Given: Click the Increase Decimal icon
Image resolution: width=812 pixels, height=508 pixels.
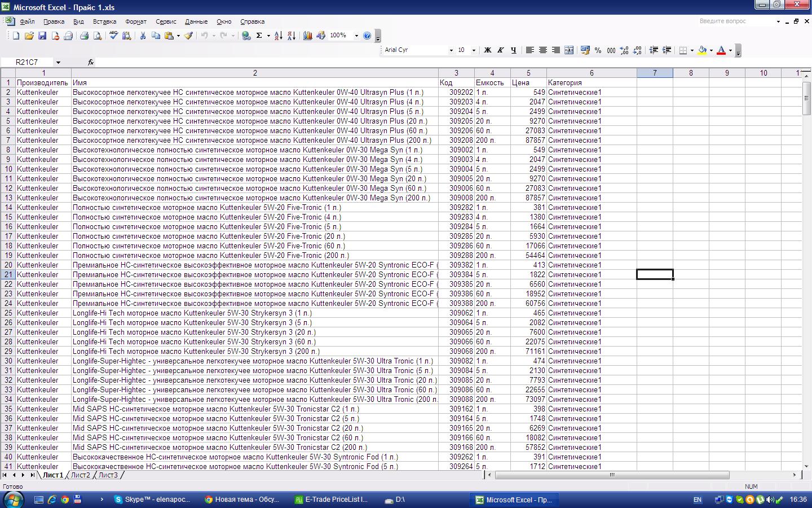Looking at the screenshot, I should click(x=624, y=50).
